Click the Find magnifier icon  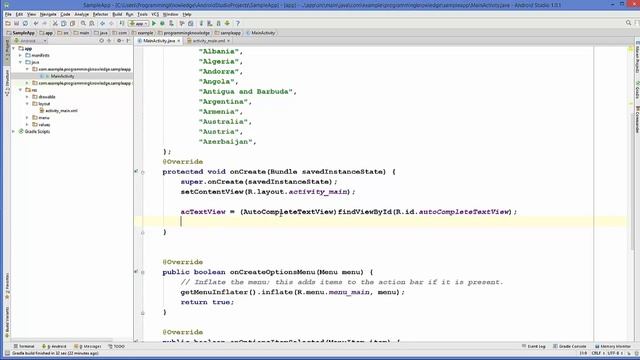click(83, 24)
